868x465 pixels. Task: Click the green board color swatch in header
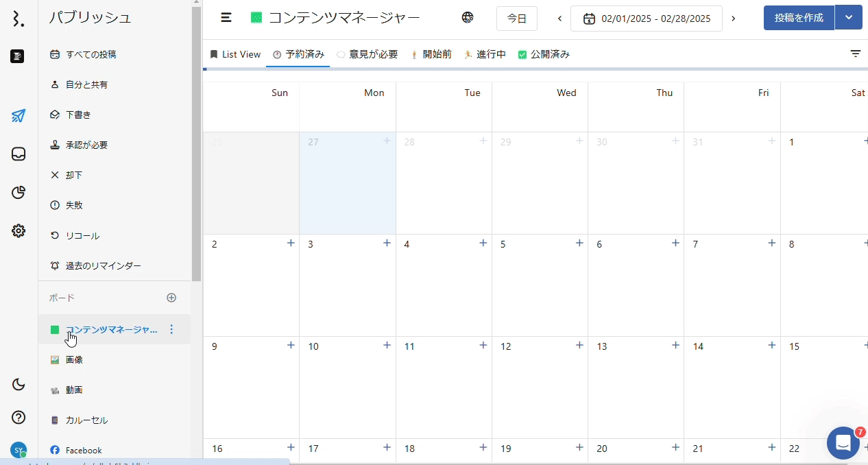coord(256,18)
